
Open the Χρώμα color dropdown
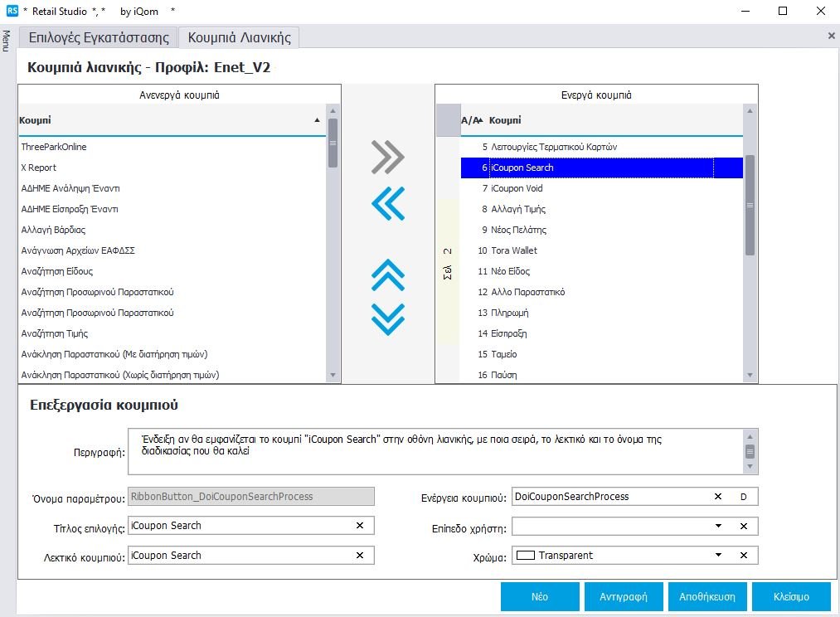(x=718, y=556)
